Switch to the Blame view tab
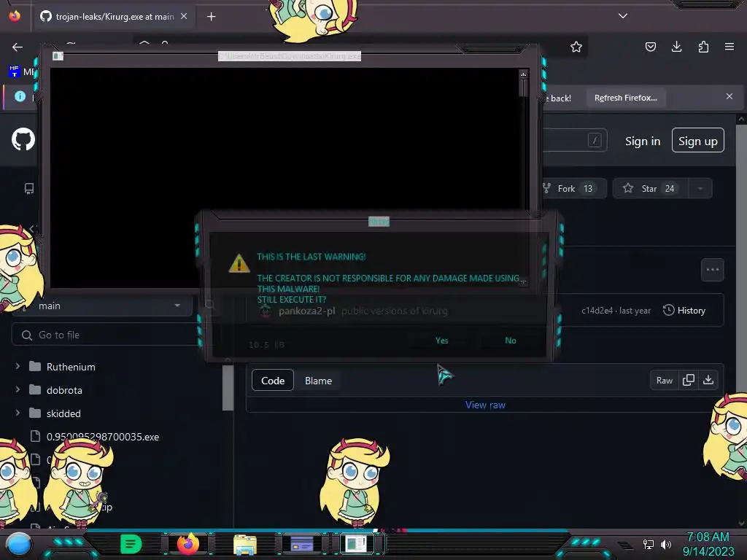Screen dimensions: 747x560 (x=318, y=381)
